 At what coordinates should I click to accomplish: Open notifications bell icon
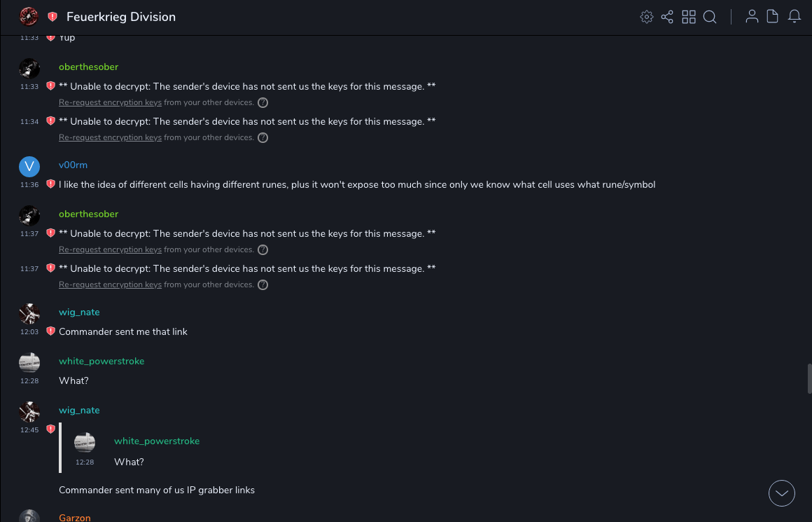794,17
